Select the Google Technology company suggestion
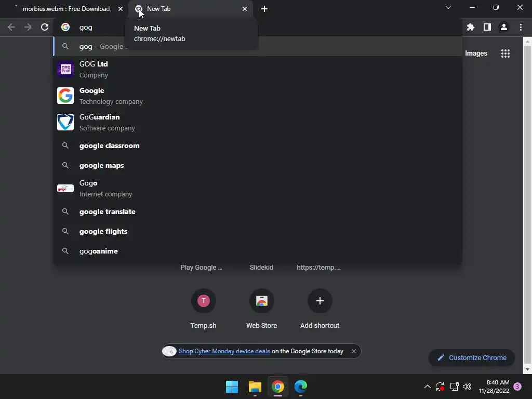The height and width of the screenshot is (399, 532). (x=258, y=96)
